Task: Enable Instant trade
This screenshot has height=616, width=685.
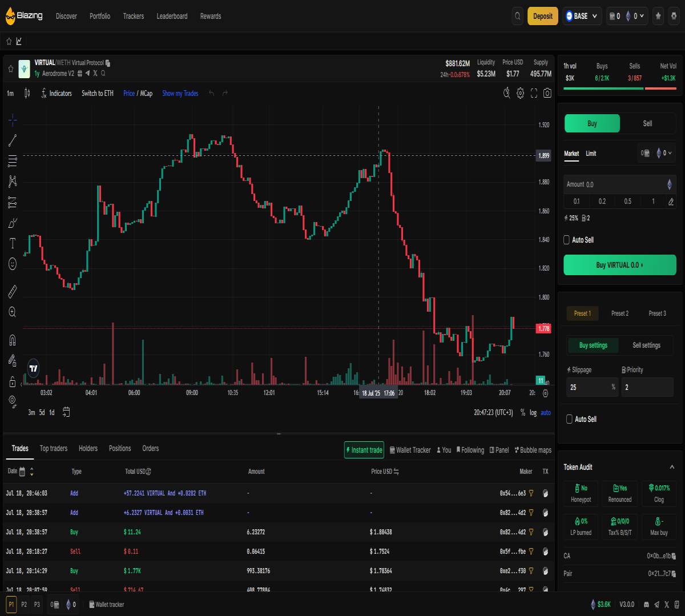Action: pyautogui.click(x=364, y=450)
